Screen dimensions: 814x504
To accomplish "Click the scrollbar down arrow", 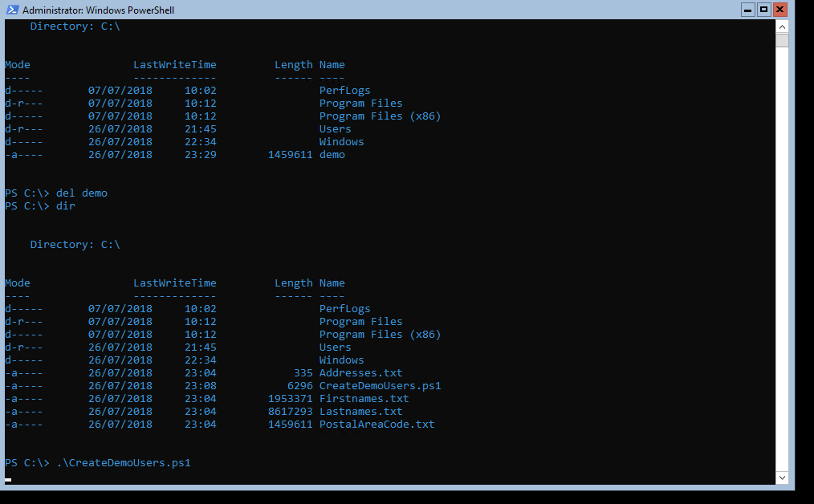I will [x=783, y=478].
